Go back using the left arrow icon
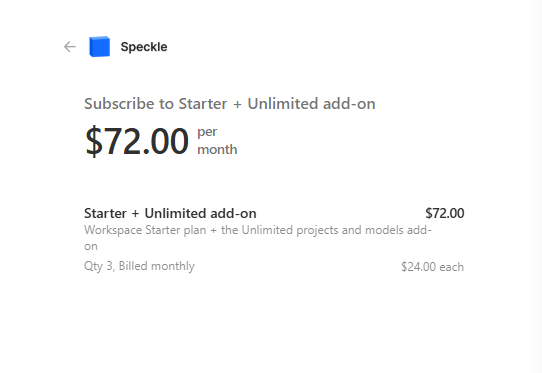This screenshot has width=542, height=373. tap(70, 47)
